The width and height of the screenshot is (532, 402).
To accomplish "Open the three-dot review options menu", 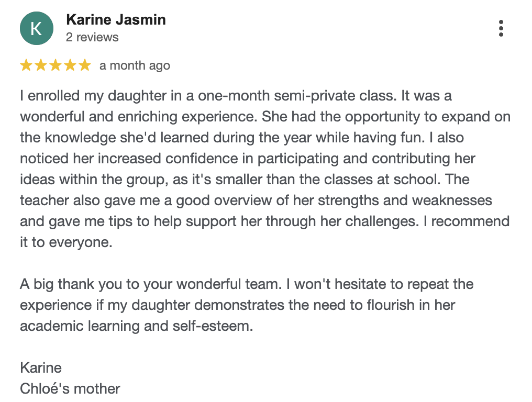I will tap(501, 28).
